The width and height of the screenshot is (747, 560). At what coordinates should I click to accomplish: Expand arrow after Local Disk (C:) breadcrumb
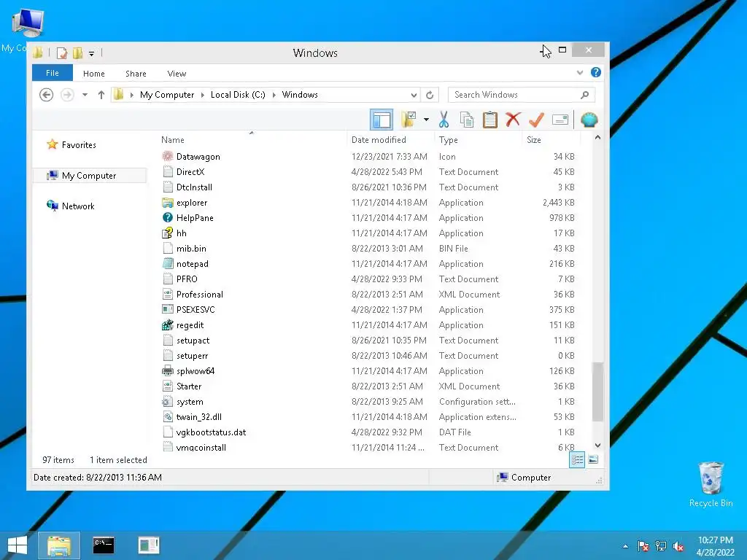pos(274,95)
